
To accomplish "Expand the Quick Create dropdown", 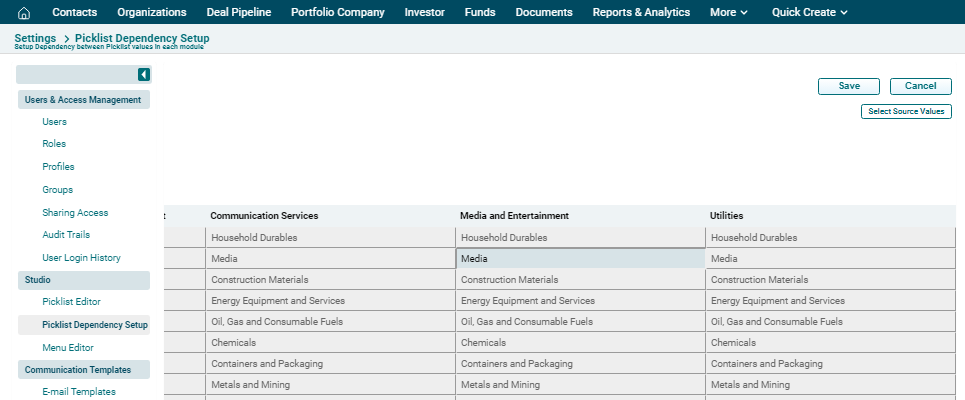I will click(x=809, y=13).
